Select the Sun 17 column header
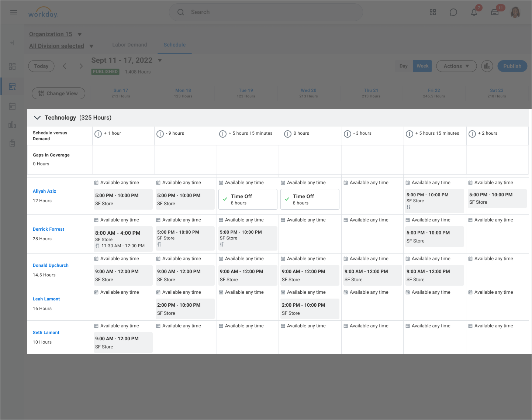Screen dimensions: 532x420 [x=121, y=93]
